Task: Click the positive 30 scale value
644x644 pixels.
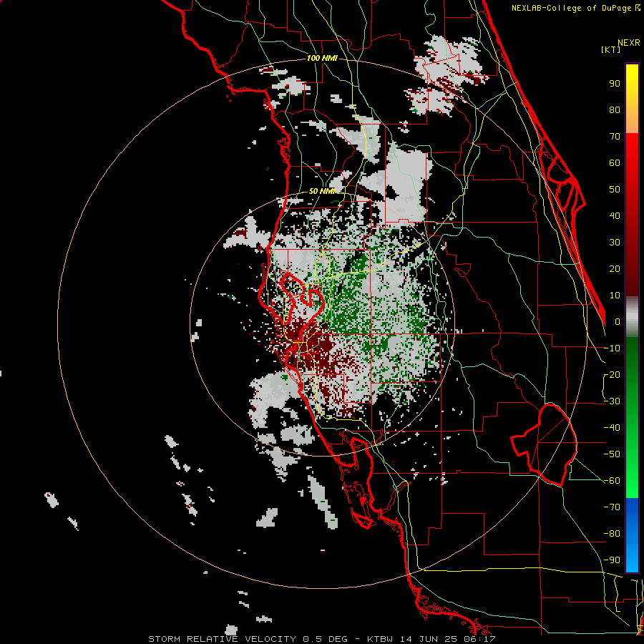Action: (x=615, y=243)
